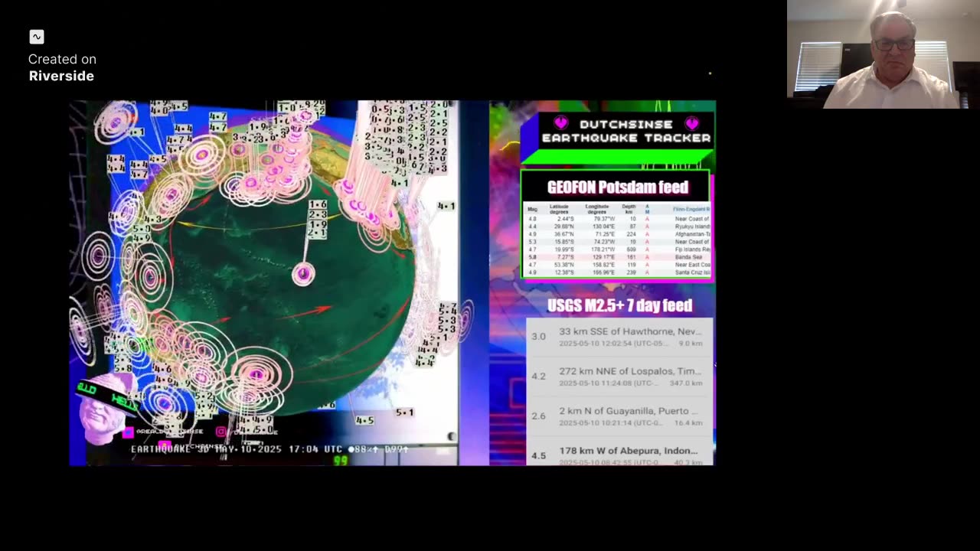
Task: Click the '4•5' magnitude label below the globe
Action: (364, 420)
